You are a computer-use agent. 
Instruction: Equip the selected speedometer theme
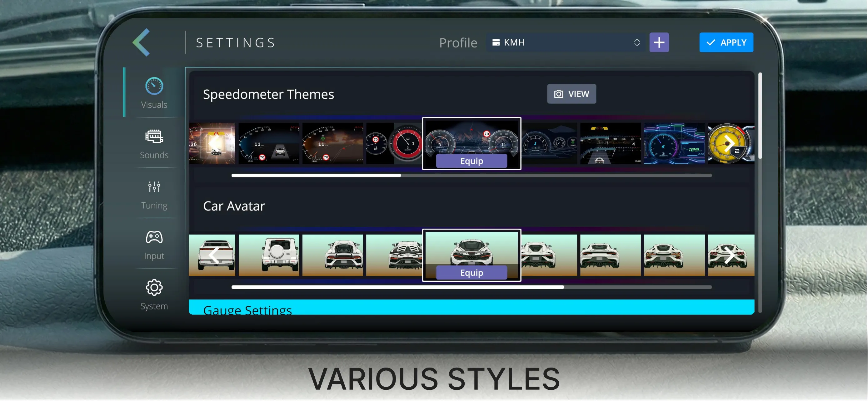[471, 161]
